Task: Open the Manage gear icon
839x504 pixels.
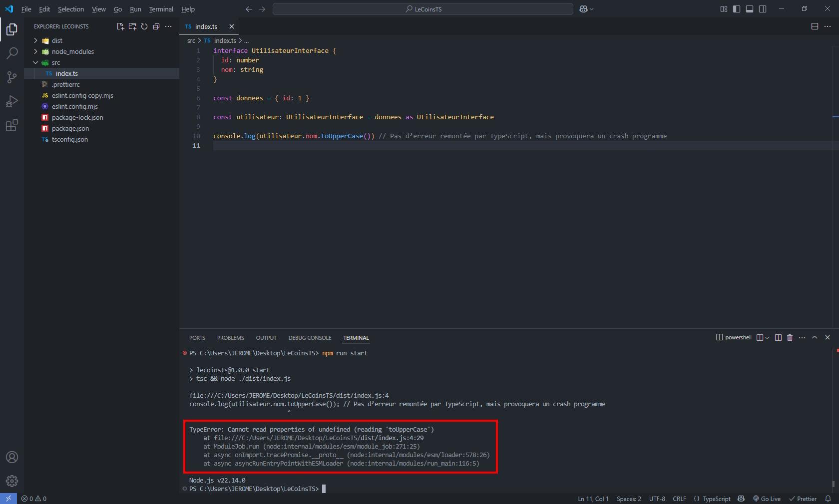Action: [12, 481]
